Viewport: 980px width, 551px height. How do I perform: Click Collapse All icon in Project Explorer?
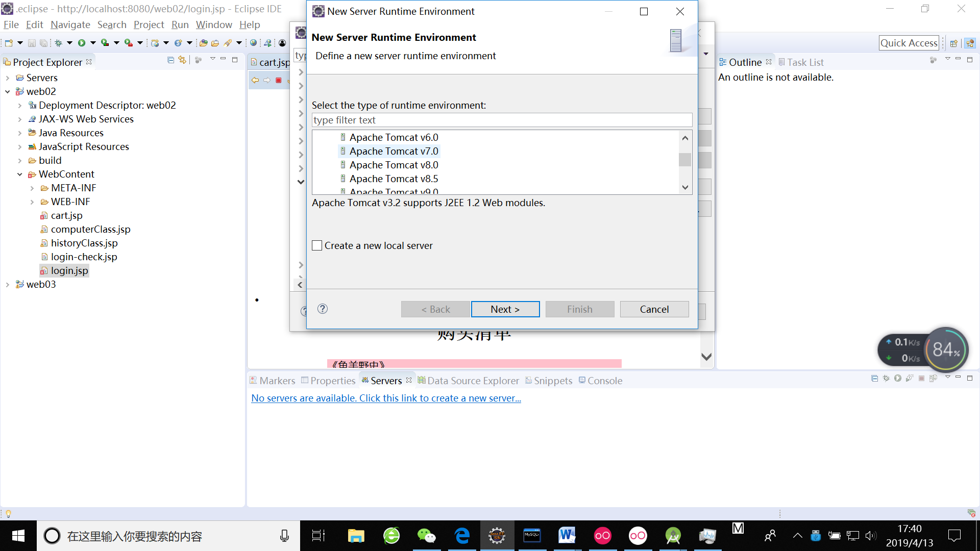pos(170,60)
